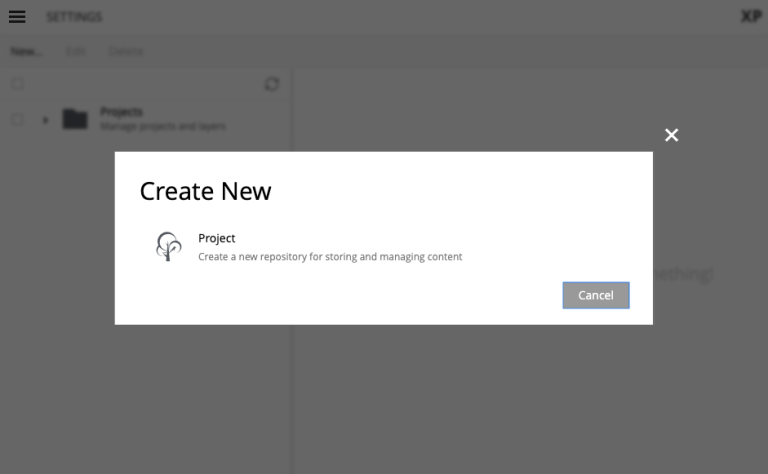Click the Delete toolbar button
This screenshot has height=474, width=768.
tap(126, 51)
